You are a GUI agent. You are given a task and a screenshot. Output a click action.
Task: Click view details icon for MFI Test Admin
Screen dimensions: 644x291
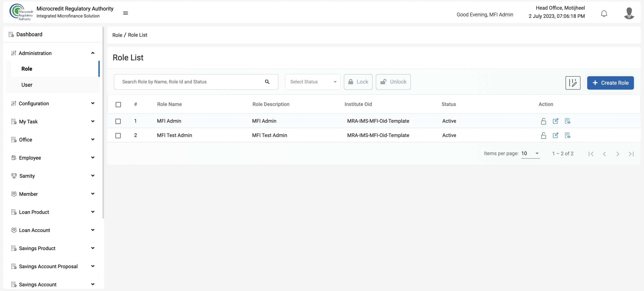pyautogui.click(x=567, y=135)
